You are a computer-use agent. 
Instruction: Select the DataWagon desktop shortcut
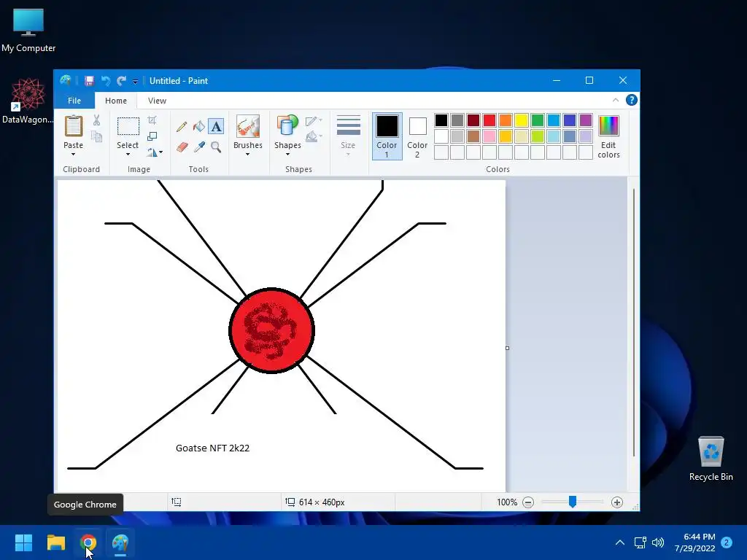(x=28, y=101)
